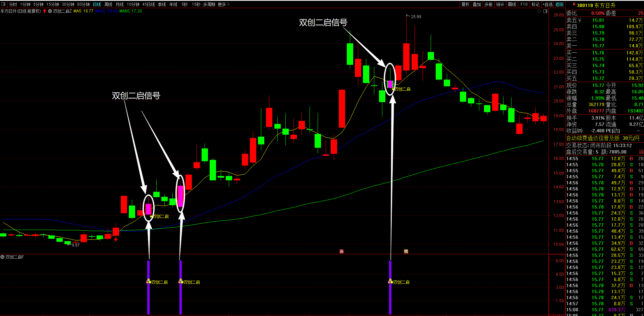The height and width of the screenshot is (316, 644).
Task: Open the 复权 adjustment menu
Action: click(466, 4)
